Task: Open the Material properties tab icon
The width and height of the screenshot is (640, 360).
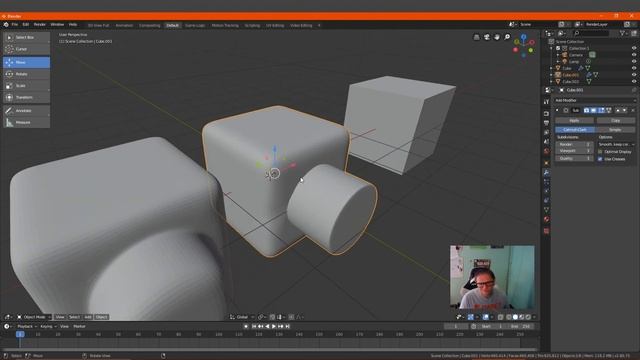Action: (546, 219)
